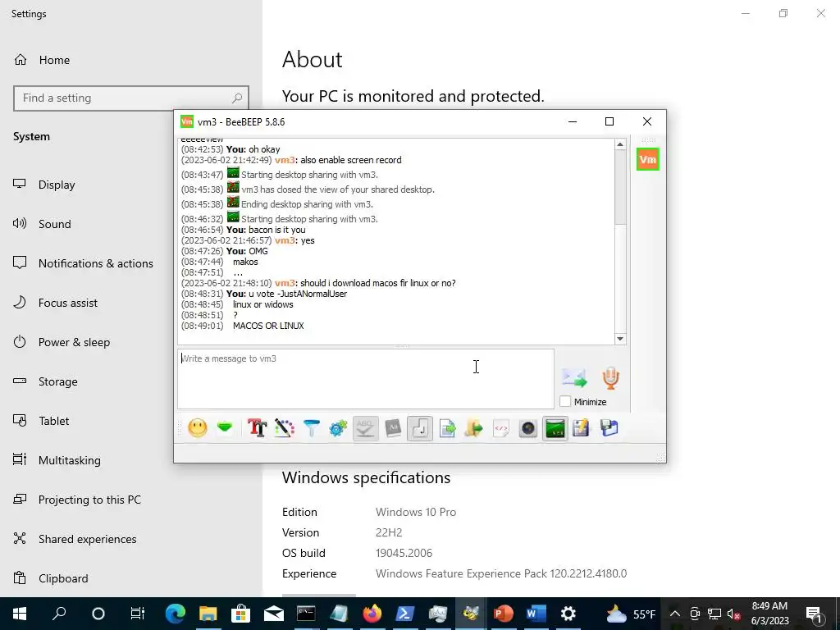Open Word from the taskbar
The width and height of the screenshot is (840, 630).
(536, 614)
